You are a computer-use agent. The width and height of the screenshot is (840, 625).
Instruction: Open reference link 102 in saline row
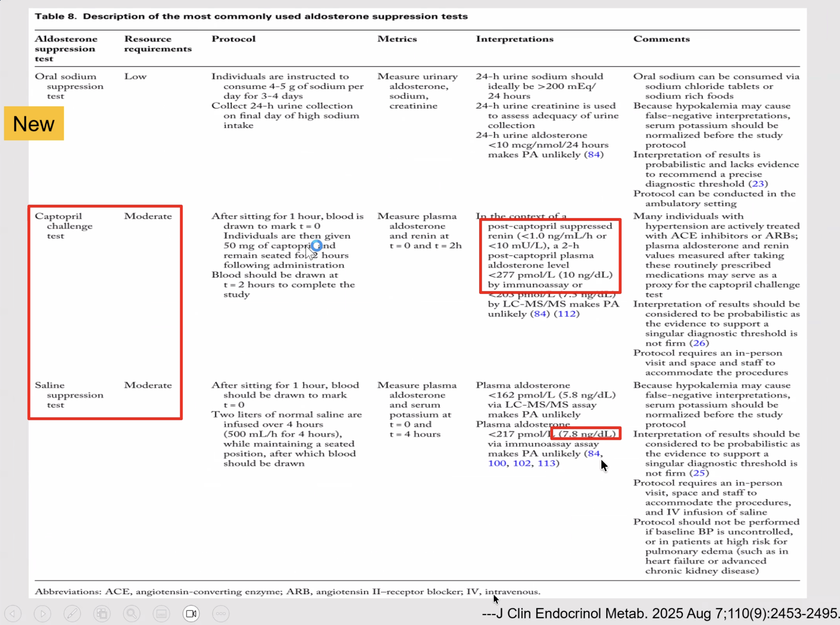coord(521,463)
